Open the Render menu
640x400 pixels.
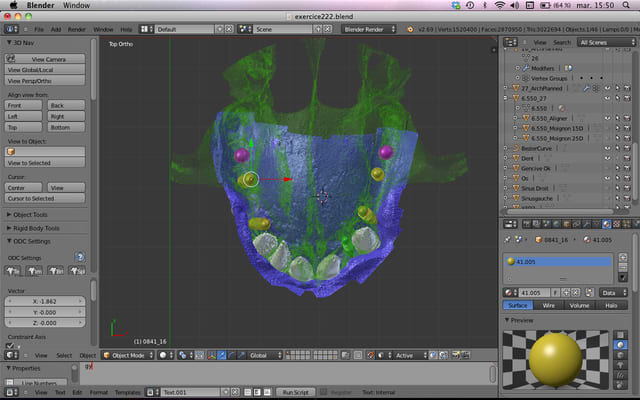75,30
